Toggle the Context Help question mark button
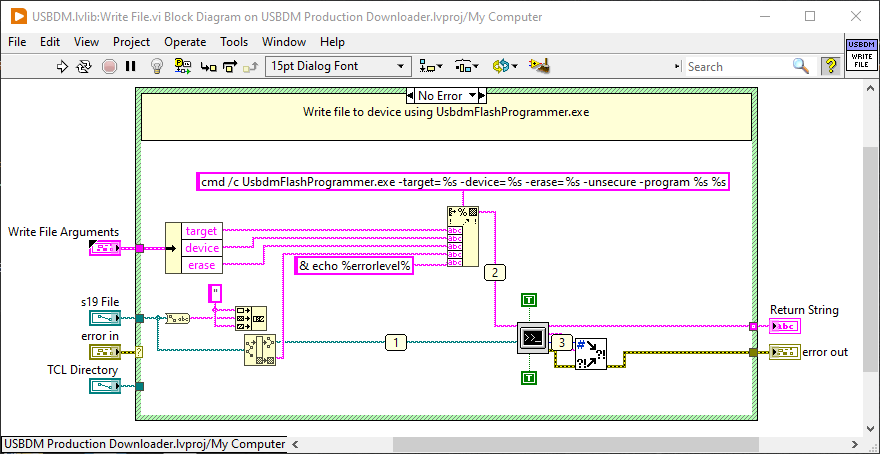Image resolution: width=880 pixels, height=454 pixels. (x=829, y=66)
